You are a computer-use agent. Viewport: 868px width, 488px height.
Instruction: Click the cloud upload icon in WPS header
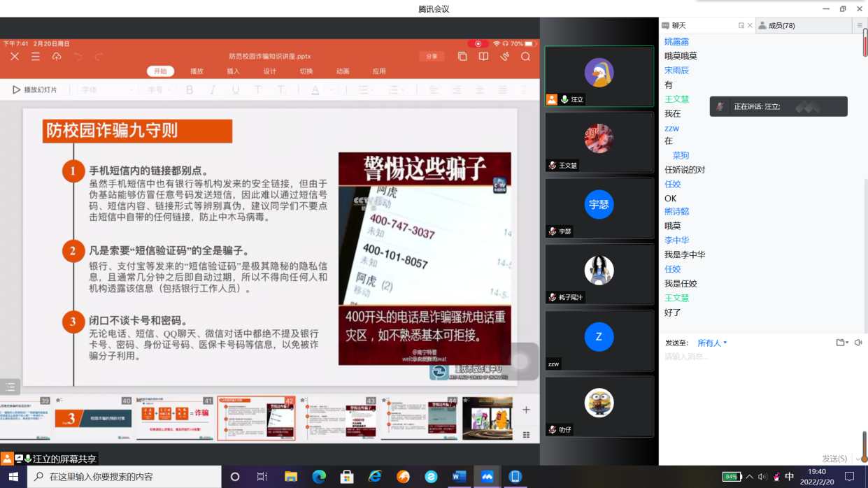click(57, 57)
